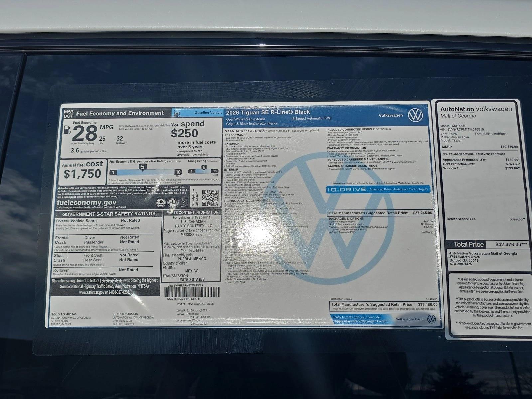
Task: Click the Dent Protection - 3Yr line
Action: 481,164
